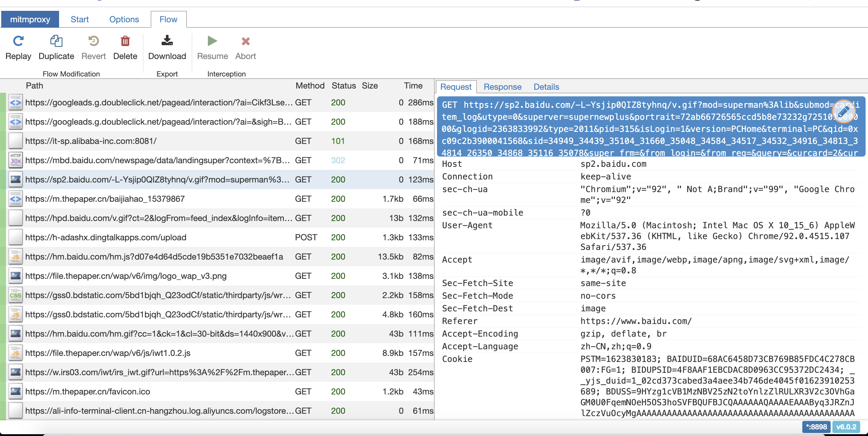Image resolution: width=868 pixels, height=436 pixels.
Task: Click the Download export icon
Action: pyautogui.click(x=167, y=40)
